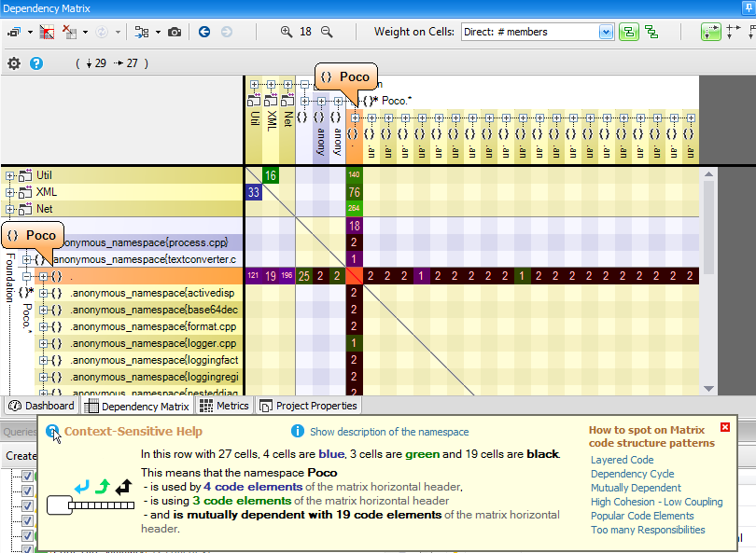The width and height of the screenshot is (756, 553).
Task: Expand the XML row tree node
Action: pos(10,192)
